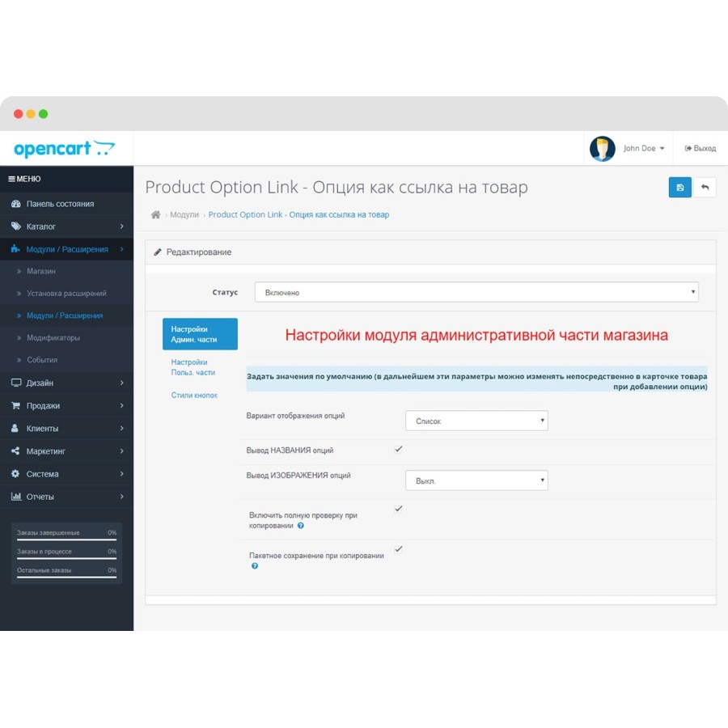Click the pencil Редактирование icon
This screenshot has width=728, height=728.
158,252
